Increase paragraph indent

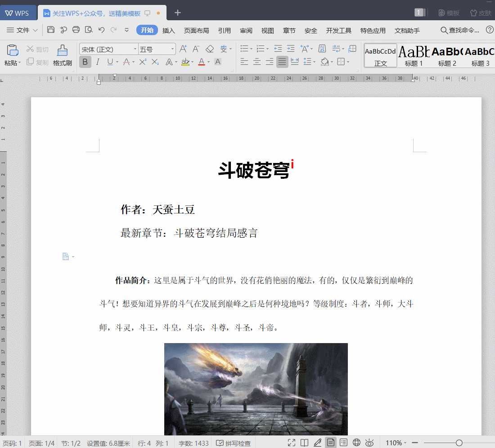tap(290, 49)
